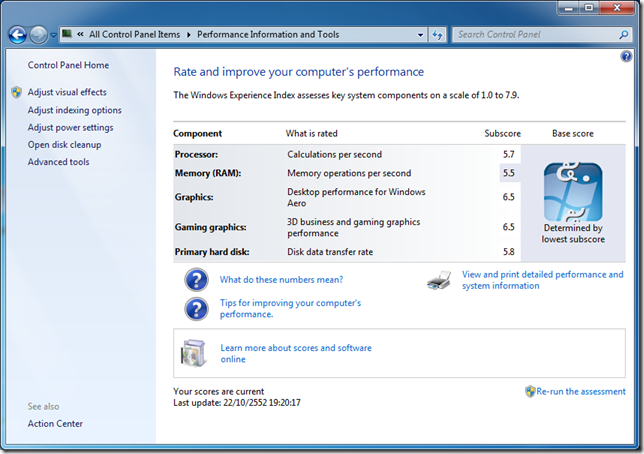644x454 pixels.
Task: Open Advanced tools in the sidebar
Action: tap(58, 162)
